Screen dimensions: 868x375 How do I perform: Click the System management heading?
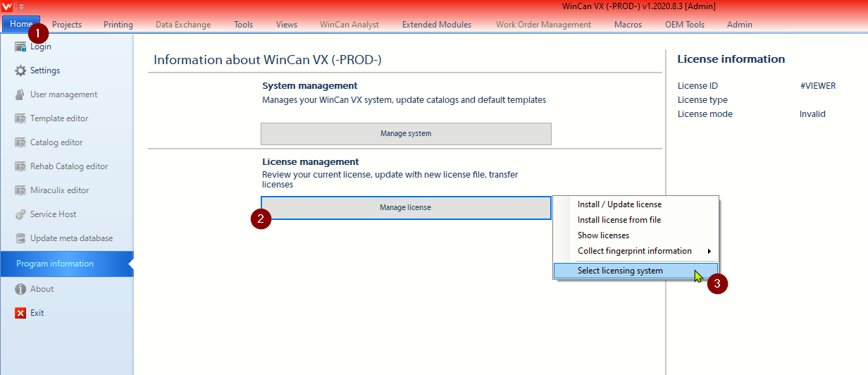click(310, 86)
